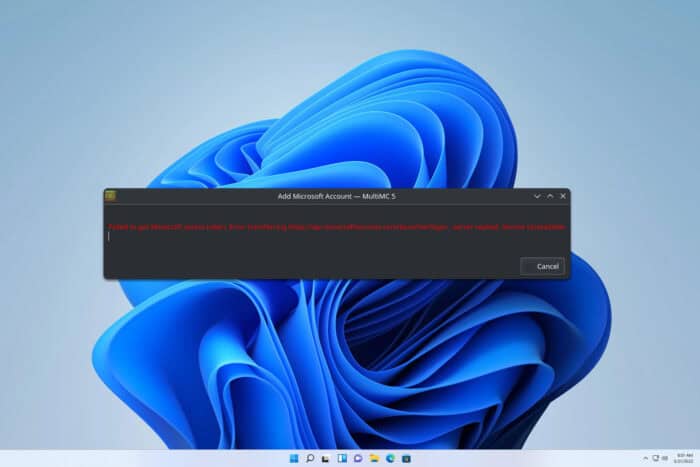Click the MultiMC app icon in title bar
700x467 pixels.
(x=110, y=196)
